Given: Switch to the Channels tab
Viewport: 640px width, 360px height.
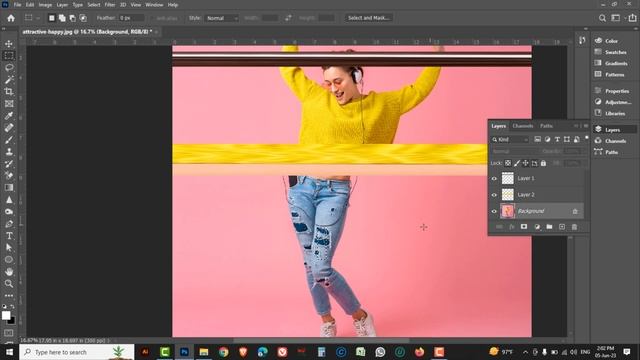Looking at the screenshot, I should pos(522,126).
